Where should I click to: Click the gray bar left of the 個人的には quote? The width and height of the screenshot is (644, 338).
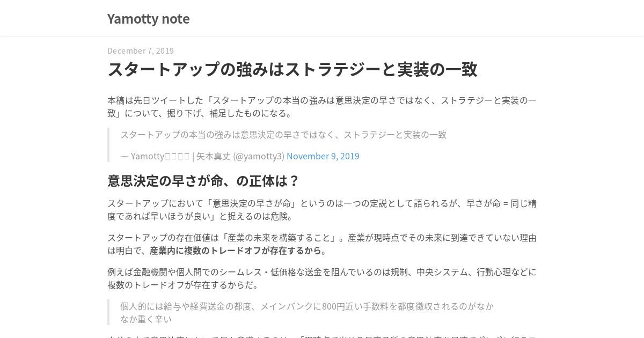click(x=108, y=312)
